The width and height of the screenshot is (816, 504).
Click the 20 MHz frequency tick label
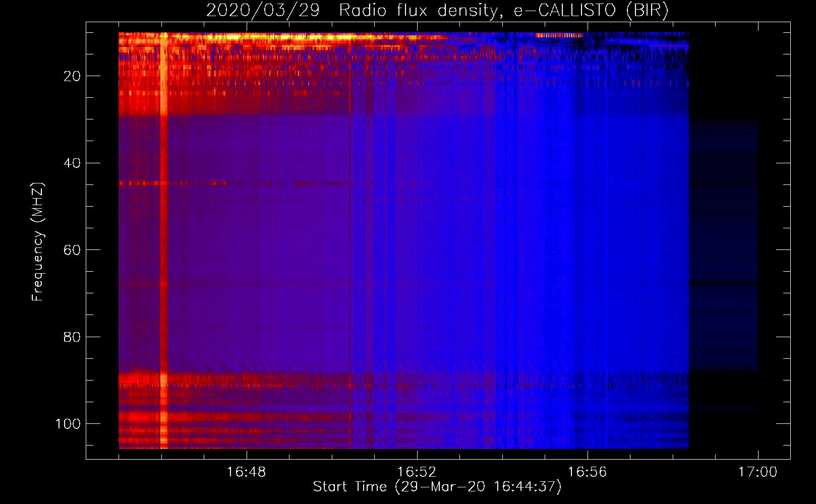pyautogui.click(x=72, y=76)
